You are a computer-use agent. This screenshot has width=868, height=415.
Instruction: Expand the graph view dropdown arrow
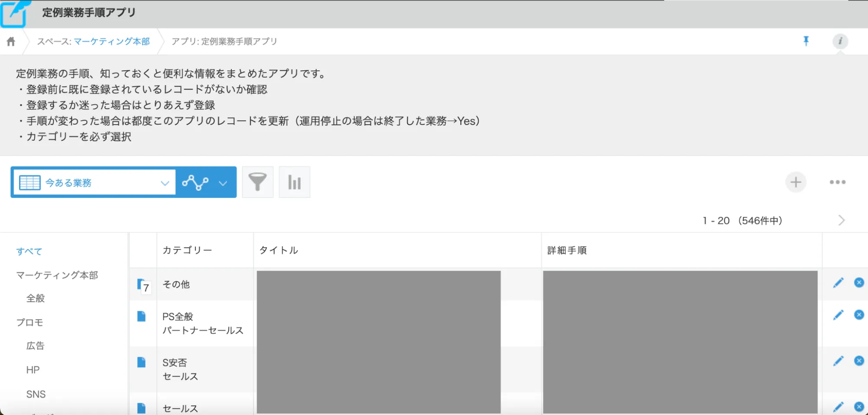223,183
